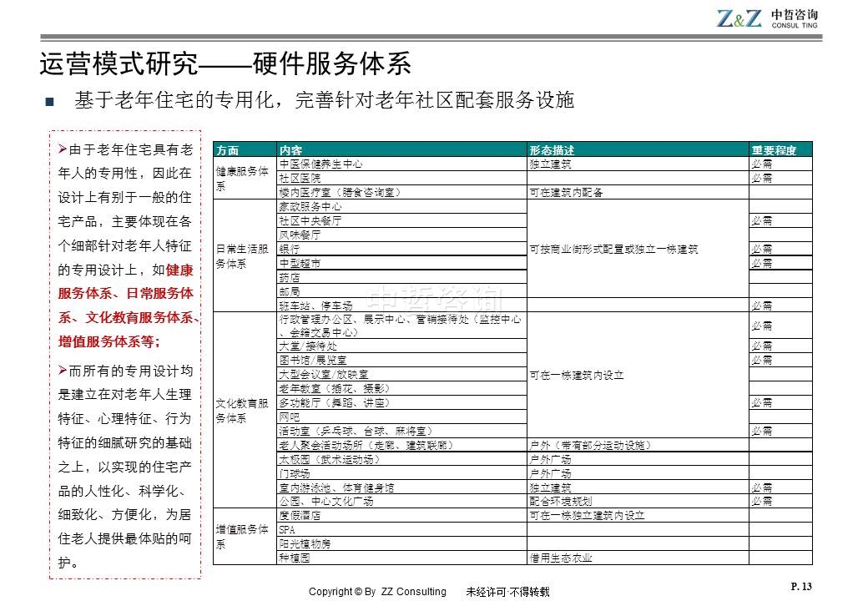Click the second arrow bullet in the red dashed box
The height and width of the screenshot is (601, 868).
click(x=63, y=370)
